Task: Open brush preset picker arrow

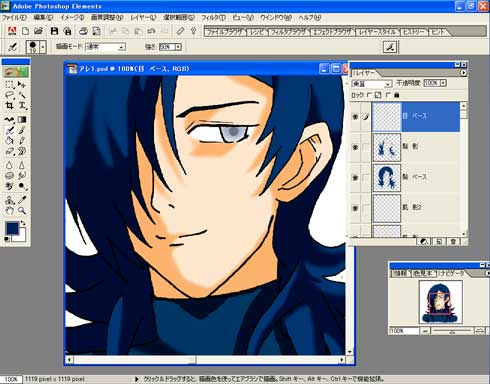Action: click(43, 47)
